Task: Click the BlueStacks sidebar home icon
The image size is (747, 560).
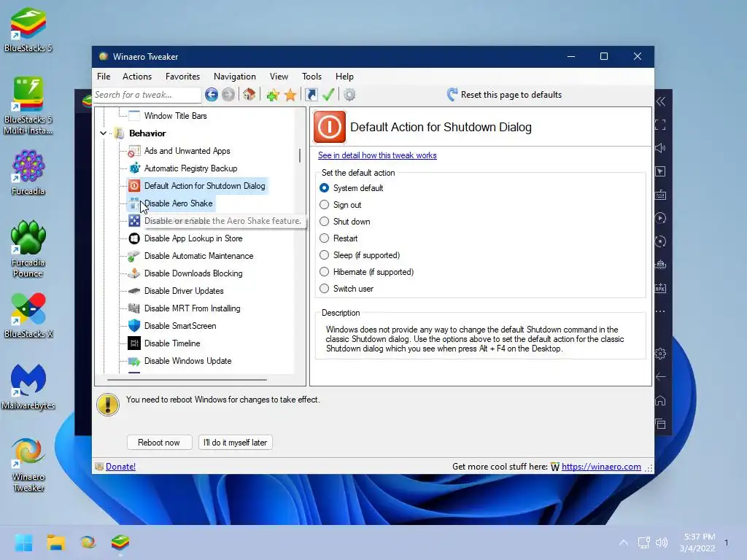Action: (660, 400)
